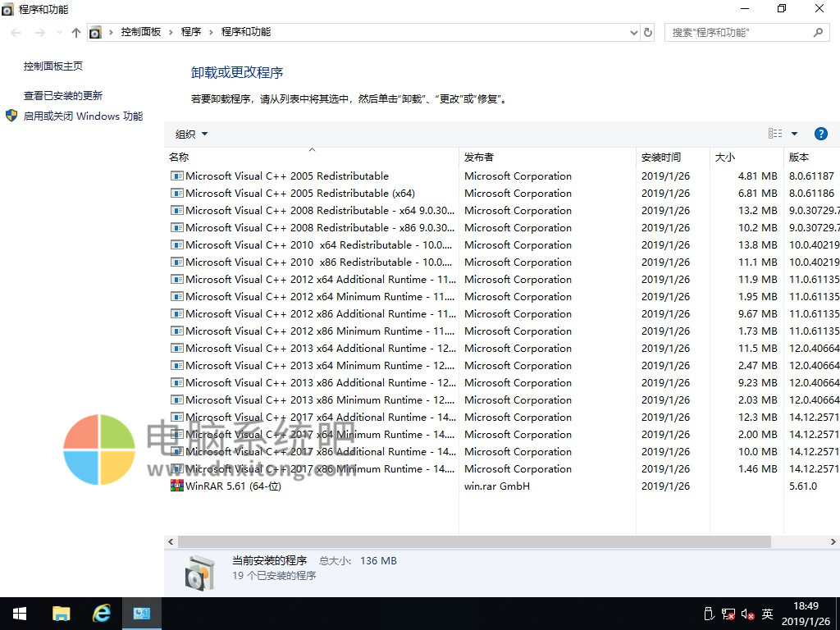The width and height of the screenshot is (840, 630).
Task: Click version 8.0.61187 cell
Action: pyautogui.click(x=811, y=176)
